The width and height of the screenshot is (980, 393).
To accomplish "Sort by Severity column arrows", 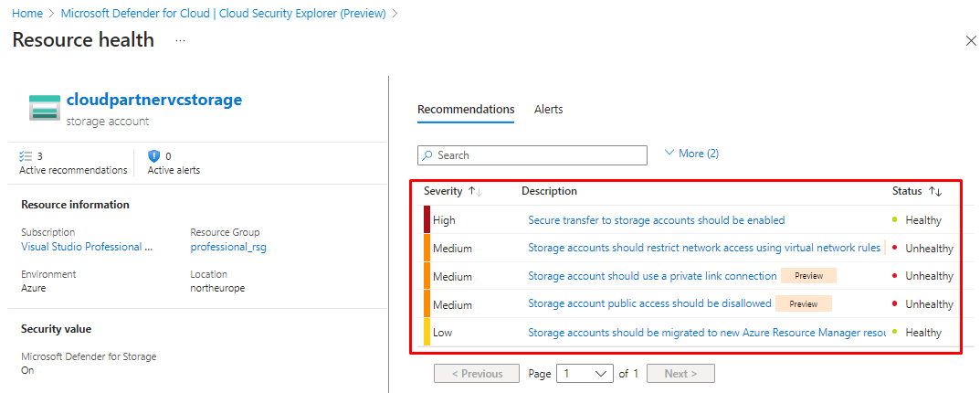I will pyautogui.click(x=475, y=191).
